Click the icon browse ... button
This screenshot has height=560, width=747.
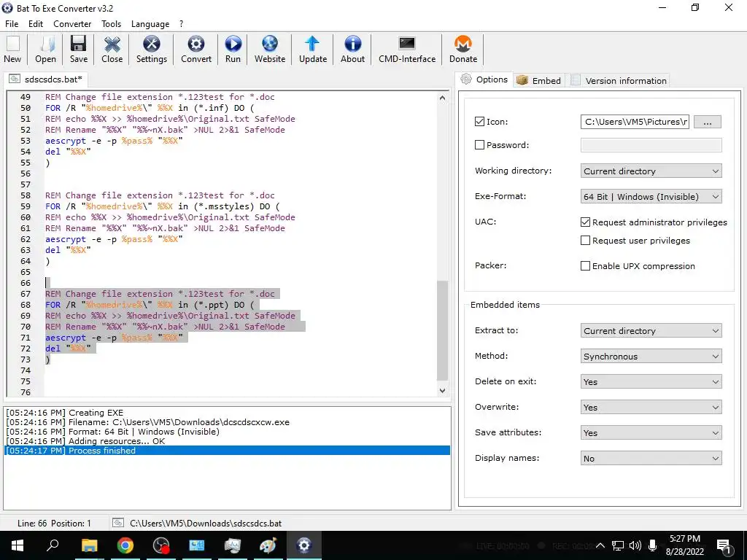click(708, 122)
